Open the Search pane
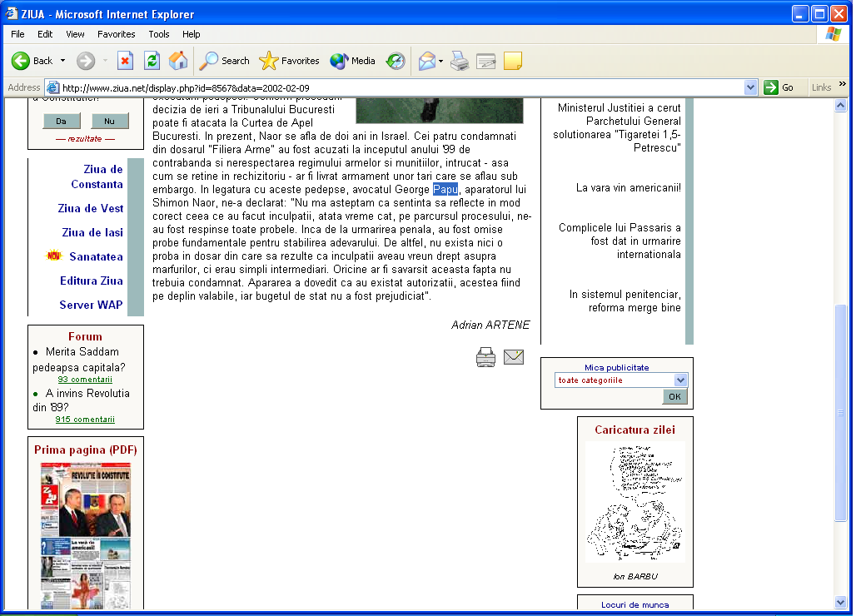Viewport: 856px width, 616px height. pyautogui.click(x=224, y=61)
